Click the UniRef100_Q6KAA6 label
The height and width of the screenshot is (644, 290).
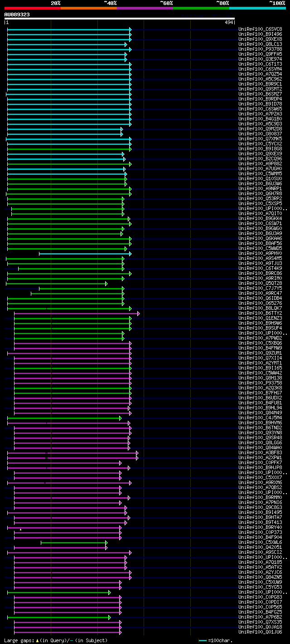(x=260, y=238)
